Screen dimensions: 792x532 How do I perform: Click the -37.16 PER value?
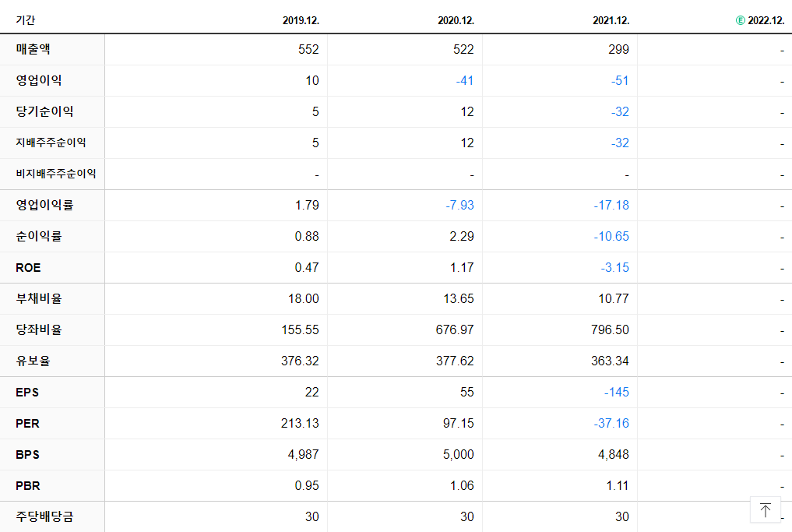tap(611, 424)
